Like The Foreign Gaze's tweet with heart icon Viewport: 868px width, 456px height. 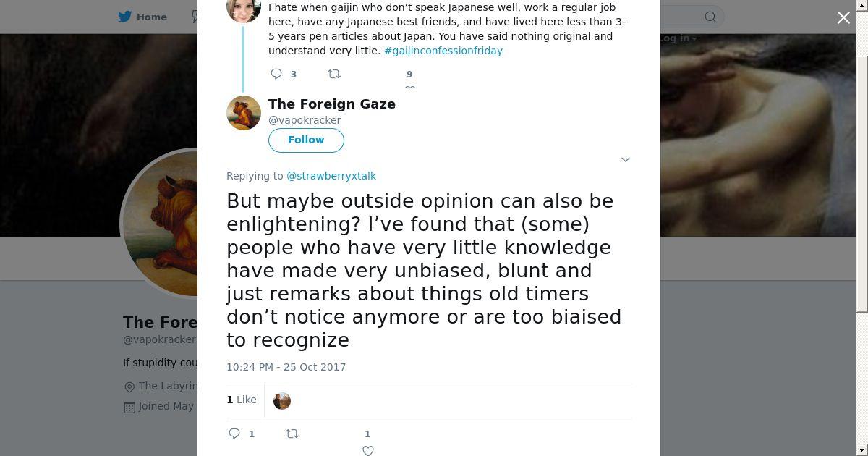[x=367, y=450]
